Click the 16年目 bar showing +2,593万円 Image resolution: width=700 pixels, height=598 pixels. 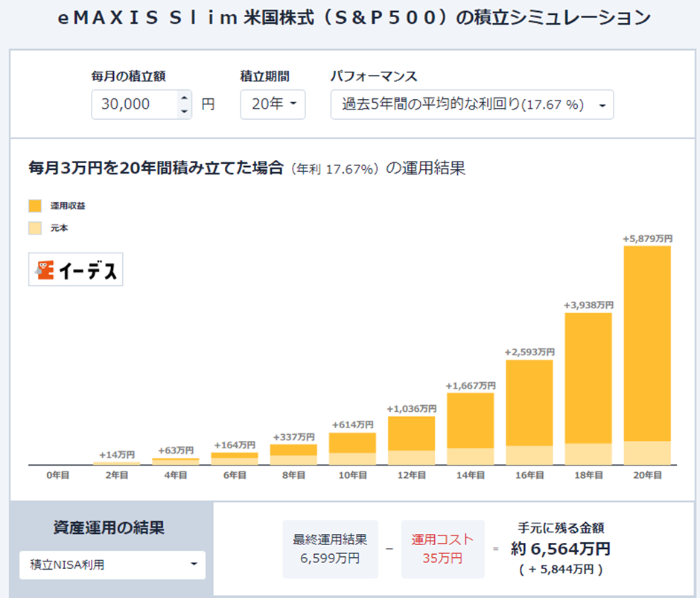point(529,412)
